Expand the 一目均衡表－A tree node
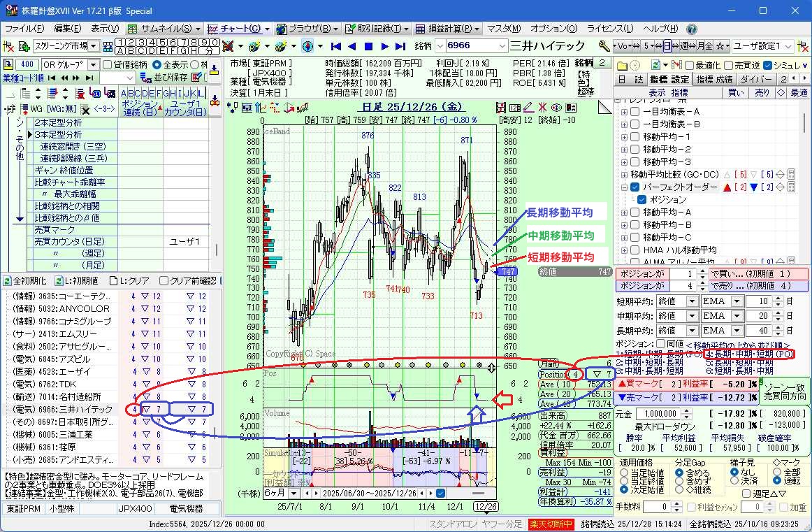Screen dimensions: 812x532 pyautogui.click(x=623, y=112)
